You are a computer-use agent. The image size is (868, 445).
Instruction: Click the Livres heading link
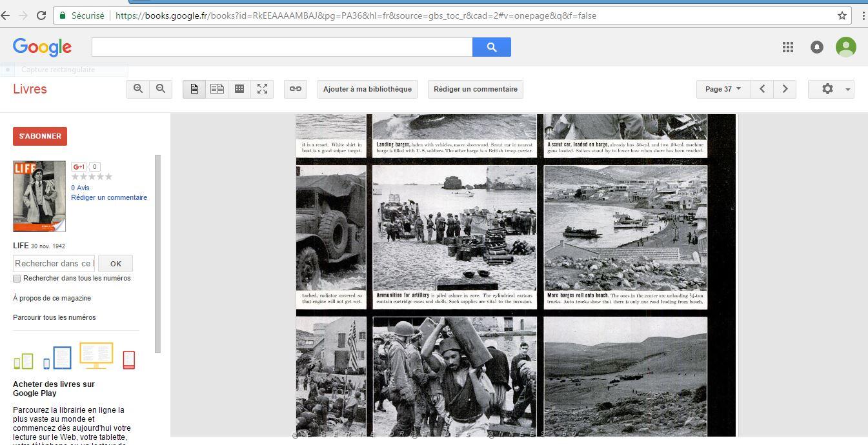tap(30, 89)
